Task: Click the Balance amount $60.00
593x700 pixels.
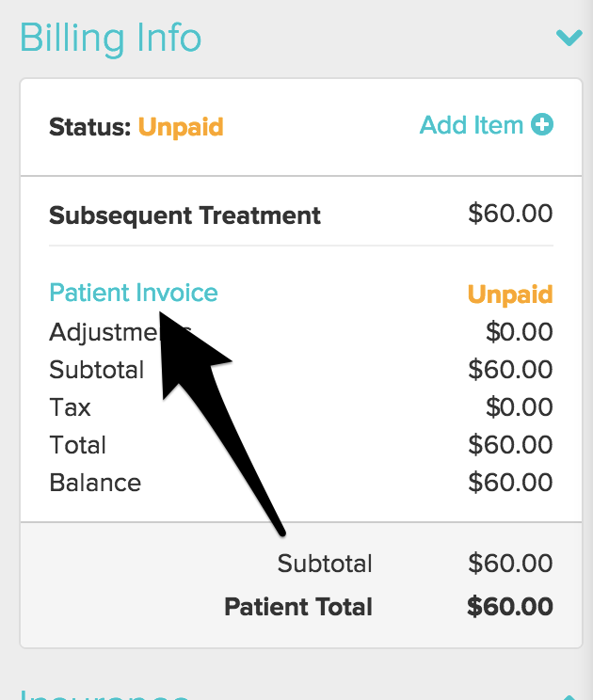Action: [510, 483]
